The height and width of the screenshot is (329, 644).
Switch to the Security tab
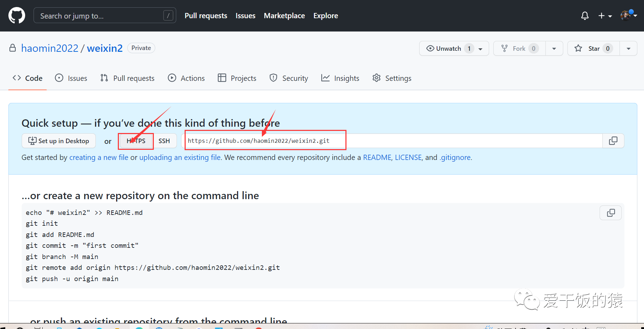point(289,78)
